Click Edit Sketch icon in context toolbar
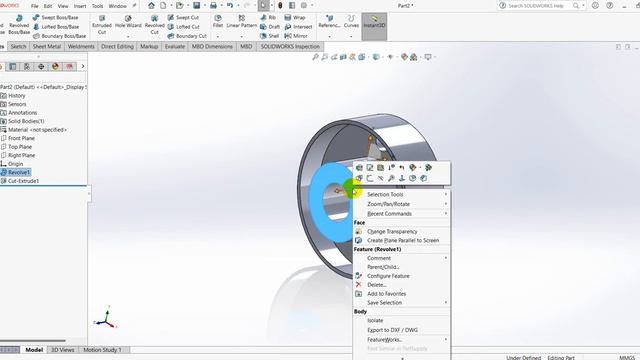Screen dimensions: 640x360 [x=370, y=167]
